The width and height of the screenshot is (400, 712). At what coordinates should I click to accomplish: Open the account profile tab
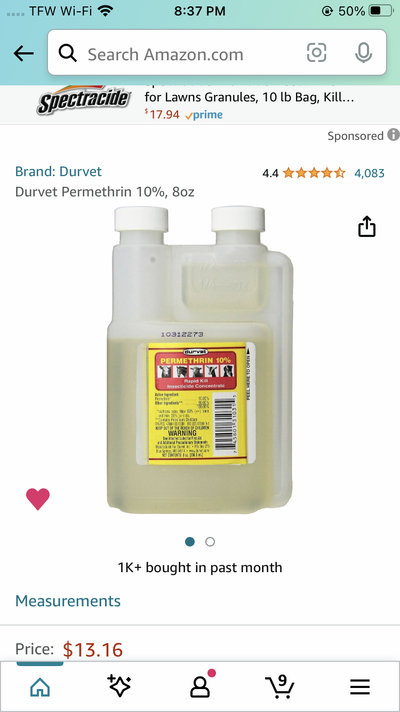pyautogui.click(x=200, y=687)
